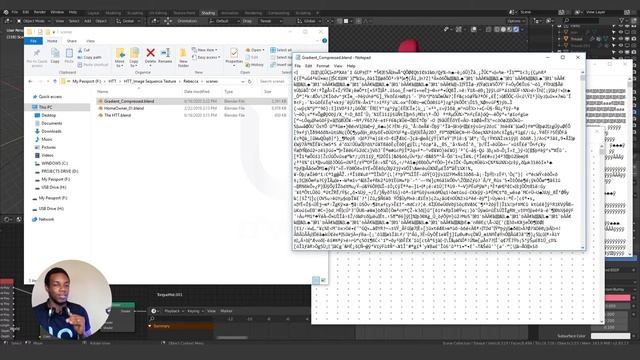
Task: Click the Cut scissors button in Explorer
Action: tap(84, 50)
